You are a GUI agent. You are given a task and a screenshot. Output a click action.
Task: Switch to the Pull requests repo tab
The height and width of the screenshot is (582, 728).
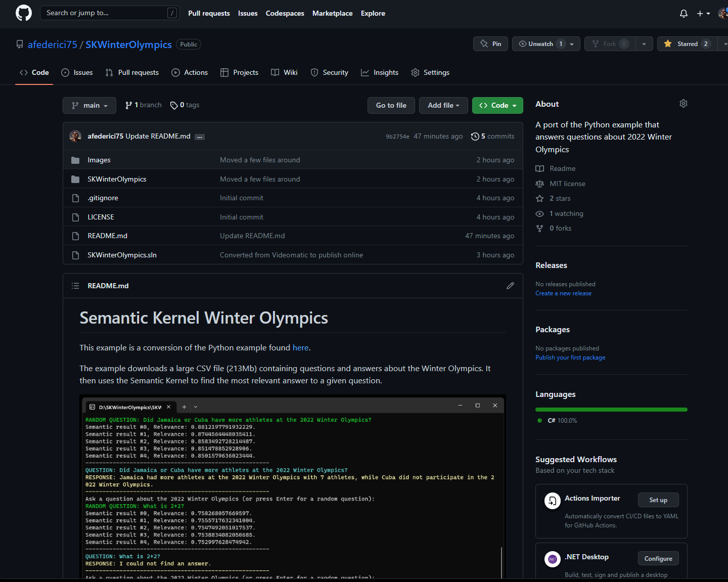[x=132, y=73]
